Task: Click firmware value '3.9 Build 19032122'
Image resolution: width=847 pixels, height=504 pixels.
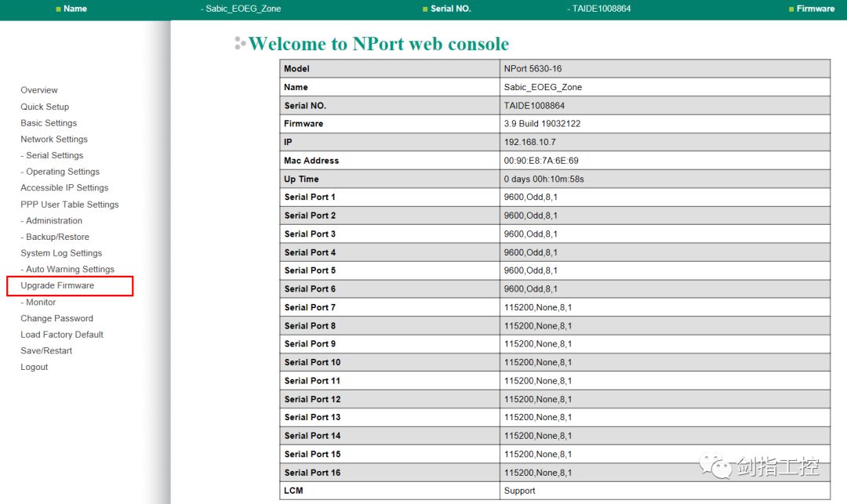Action: pyautogui.click(x=543, y=124)
